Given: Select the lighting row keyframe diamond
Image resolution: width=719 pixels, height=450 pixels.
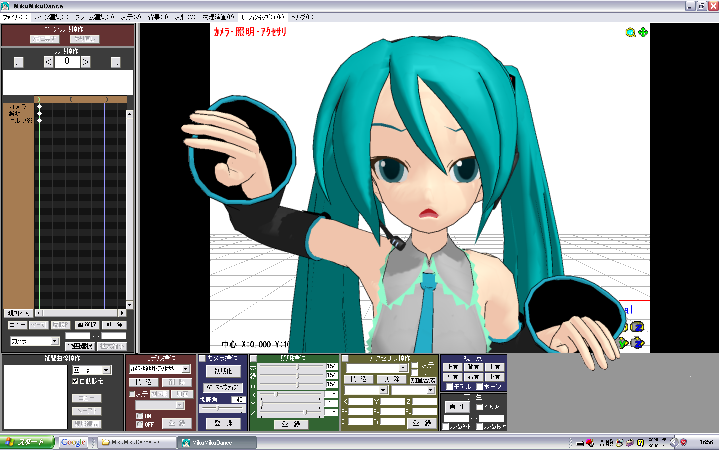Looking at the screenshot, I should [39, 113].
